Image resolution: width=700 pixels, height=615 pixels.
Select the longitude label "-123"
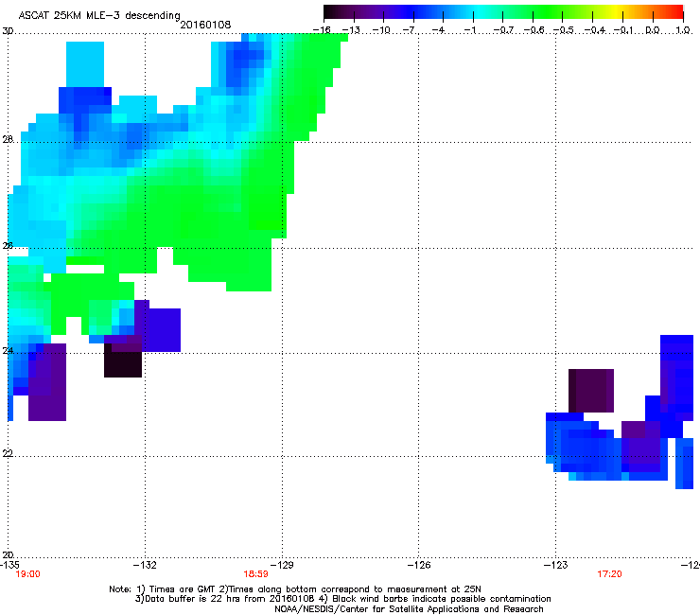(x=556, y=566)
